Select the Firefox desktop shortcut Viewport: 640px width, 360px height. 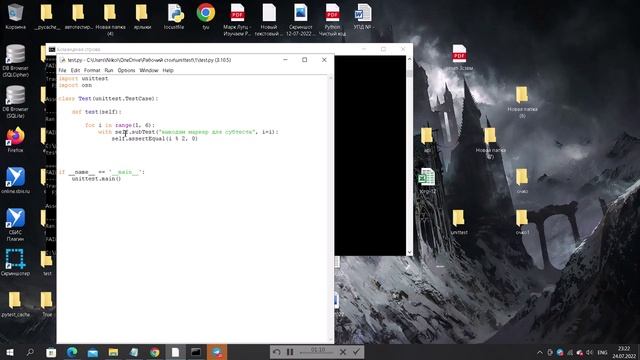16,140
